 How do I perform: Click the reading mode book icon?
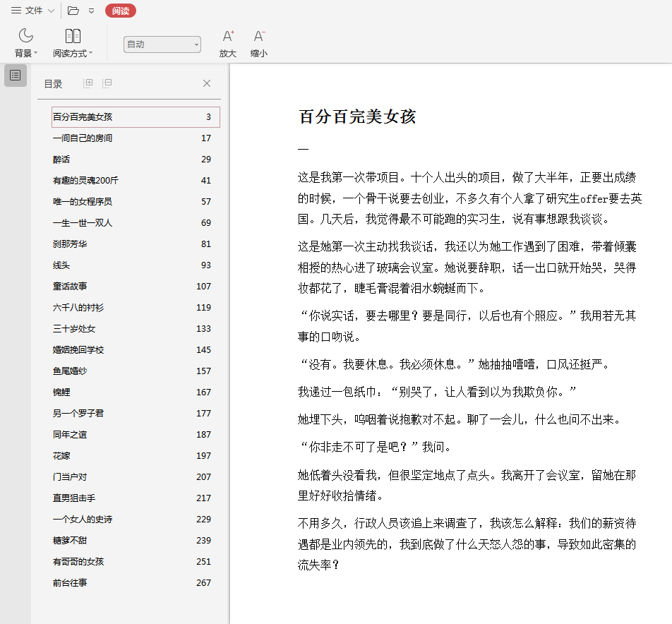pos(73,36)
